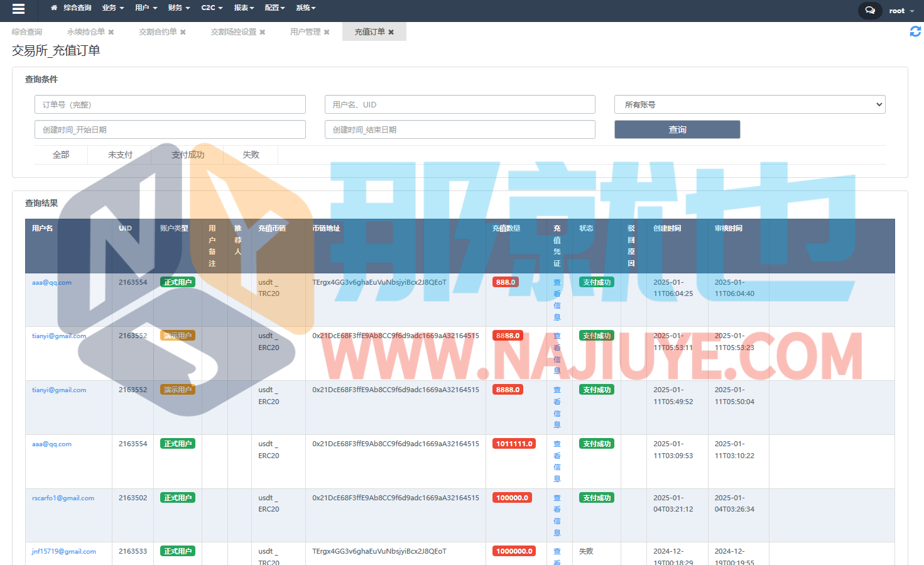Screen dimensions: 924x565
Task: Select the 未支付 filter tab
Action: click(x=120, y=155)
